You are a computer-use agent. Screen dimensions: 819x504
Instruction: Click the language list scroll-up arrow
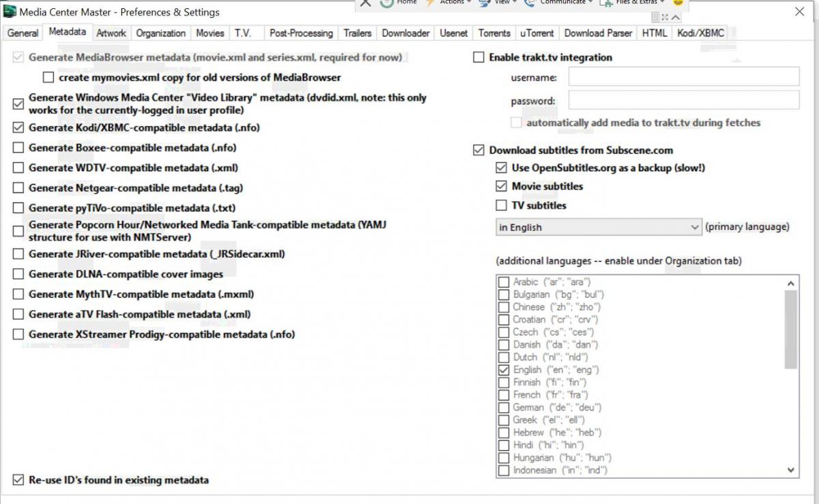[x=791, y=283]
